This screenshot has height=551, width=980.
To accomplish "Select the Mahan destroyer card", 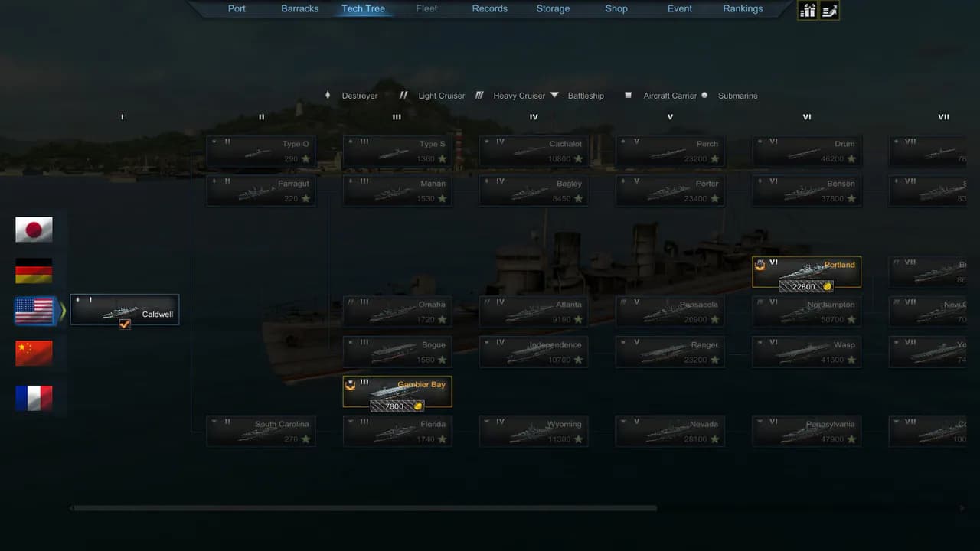I will pyautogui.click(x=397, y=191).
